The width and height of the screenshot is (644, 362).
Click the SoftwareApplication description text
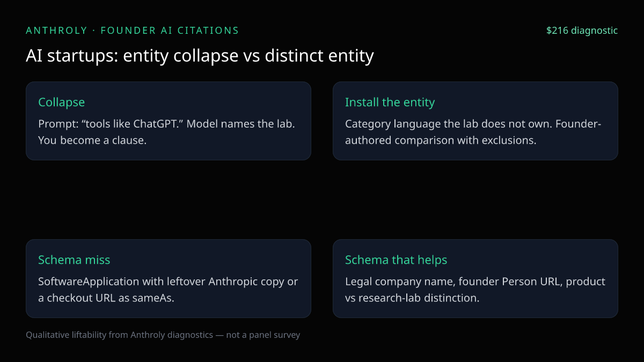pyautogui.click(x=168, y=290)
